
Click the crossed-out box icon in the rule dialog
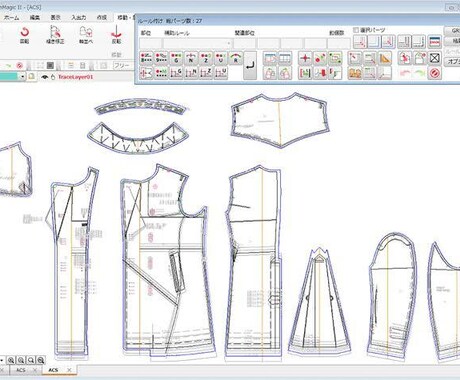point(435,59)
